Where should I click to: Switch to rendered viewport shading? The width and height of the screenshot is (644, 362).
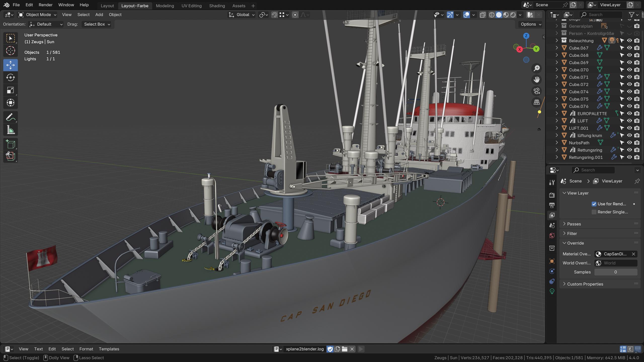click(x=513, y=15)
